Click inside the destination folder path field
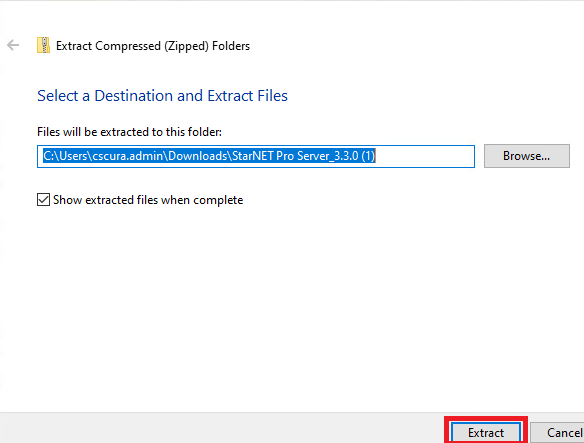Image resolution: width=584 pixels, height=443 pixels. click(256, 156)
